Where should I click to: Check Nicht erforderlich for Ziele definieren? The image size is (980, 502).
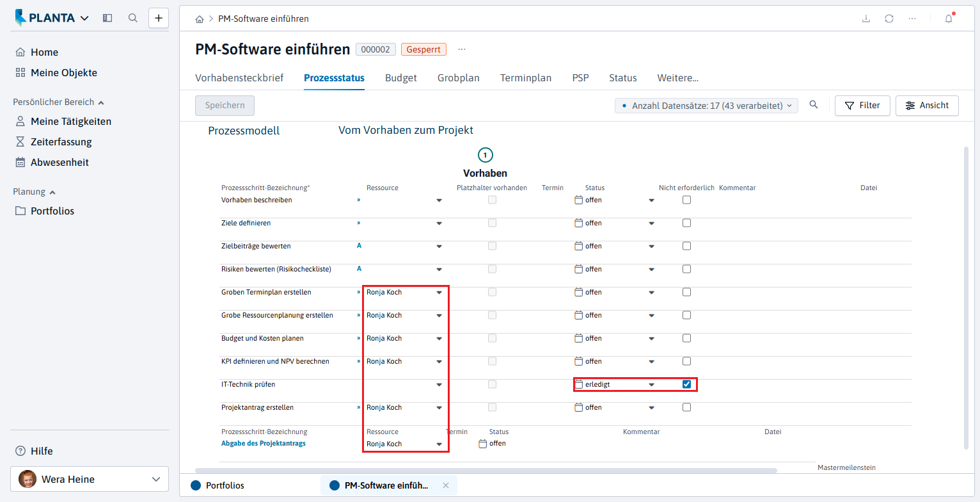(x=686, y=223)
